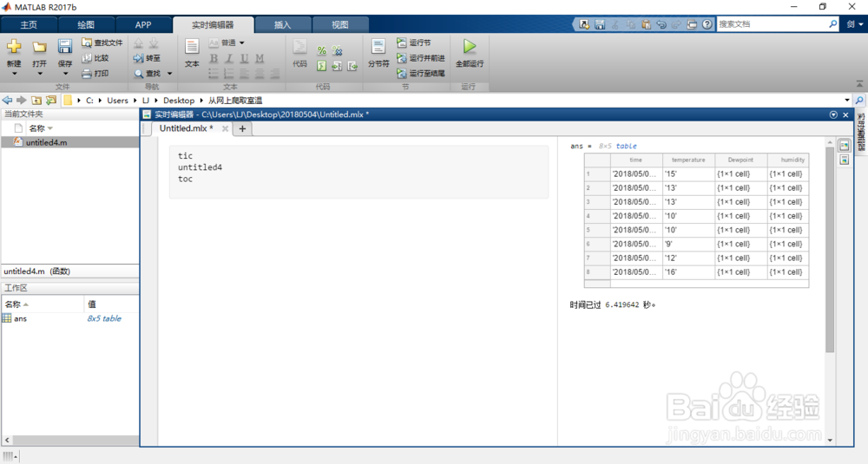The width and height of the screenshot is (868, 464).
Task: Click the switch windows icon in quick access
Action: (692, 24)
